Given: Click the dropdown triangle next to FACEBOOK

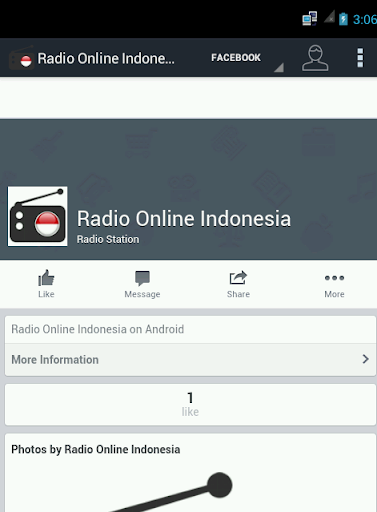Looking at the screenshot, I should (279, 68).
